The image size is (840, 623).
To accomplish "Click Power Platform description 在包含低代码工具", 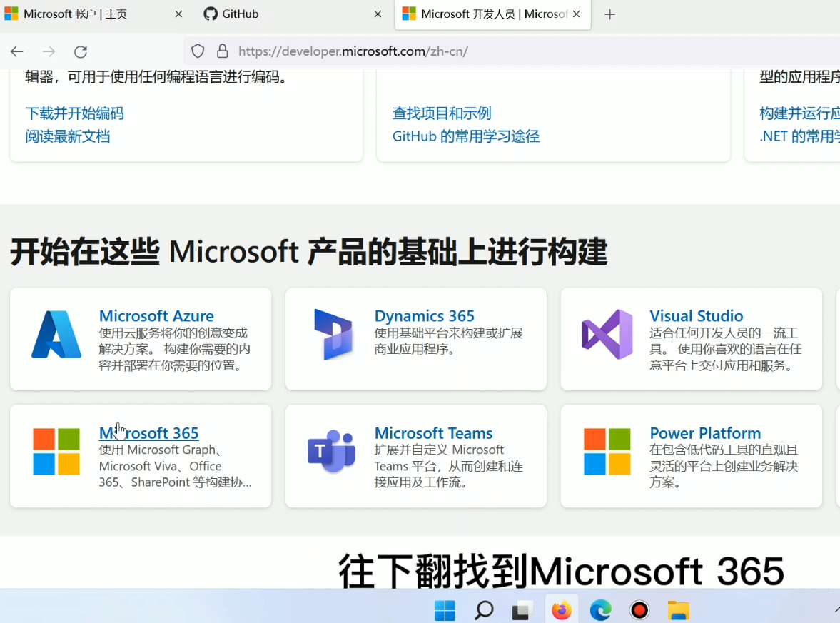I will [x=724, y=466].
